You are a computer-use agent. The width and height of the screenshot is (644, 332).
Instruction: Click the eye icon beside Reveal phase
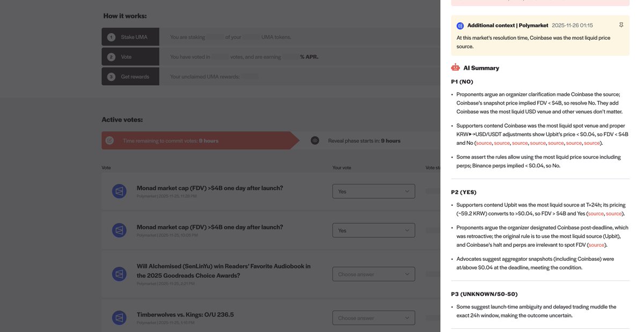click(315, 141)
